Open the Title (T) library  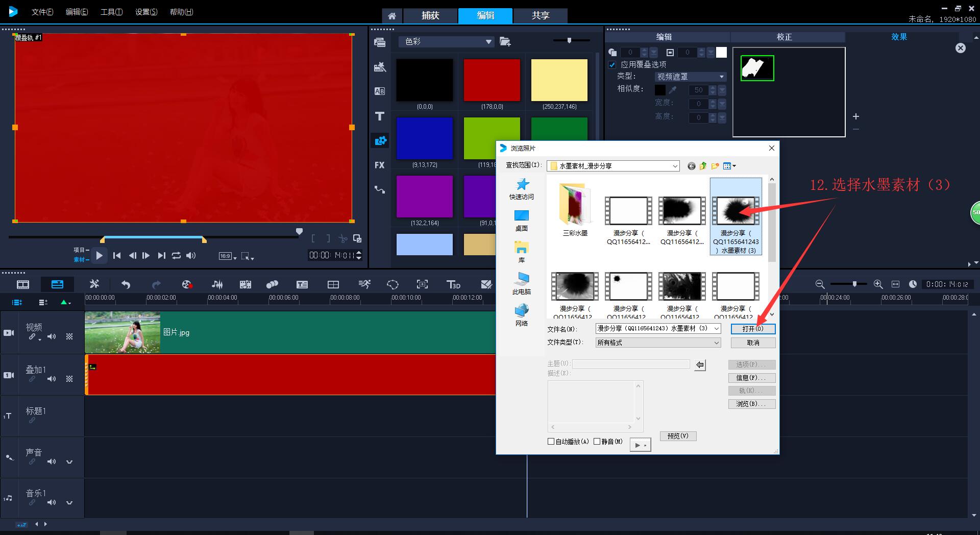click(380, 116)
